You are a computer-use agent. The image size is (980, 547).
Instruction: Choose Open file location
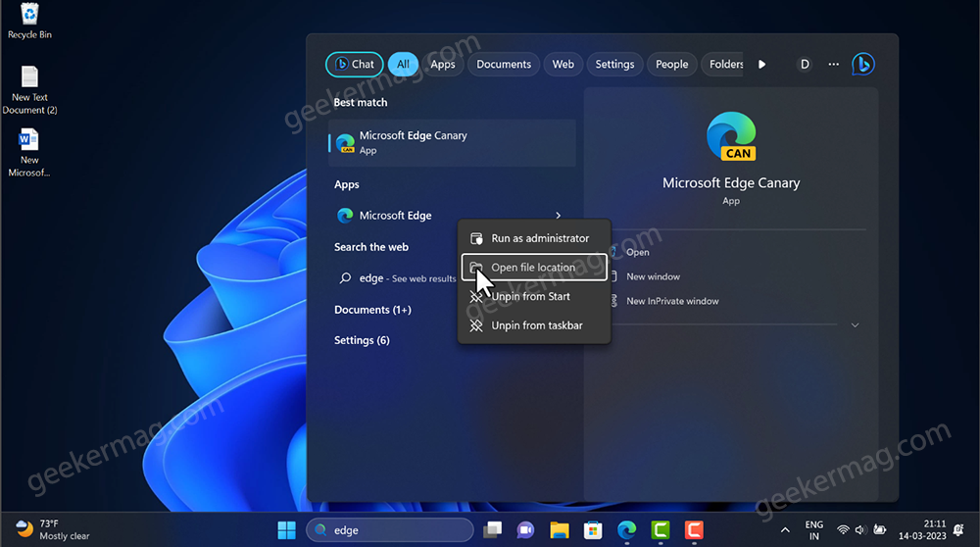[x=534, y=267]
